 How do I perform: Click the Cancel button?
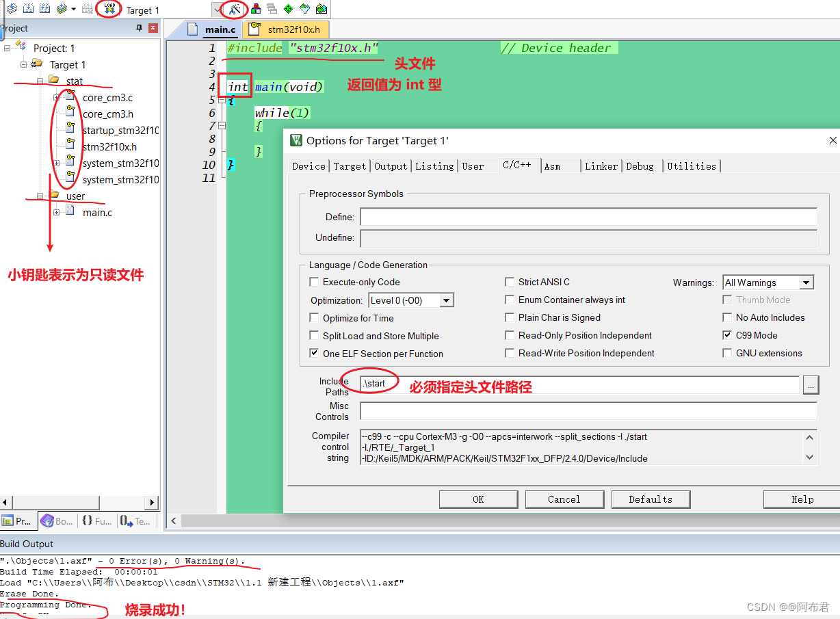coord(564,499)
